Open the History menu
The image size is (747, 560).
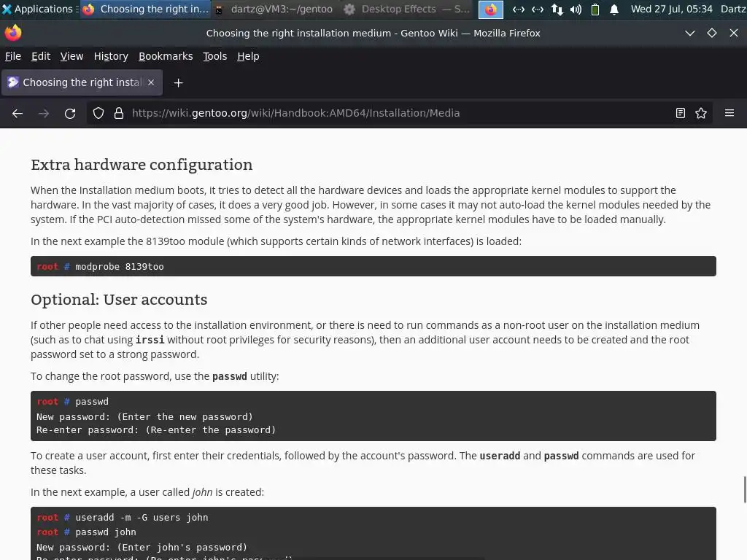[x=110, y=56]
